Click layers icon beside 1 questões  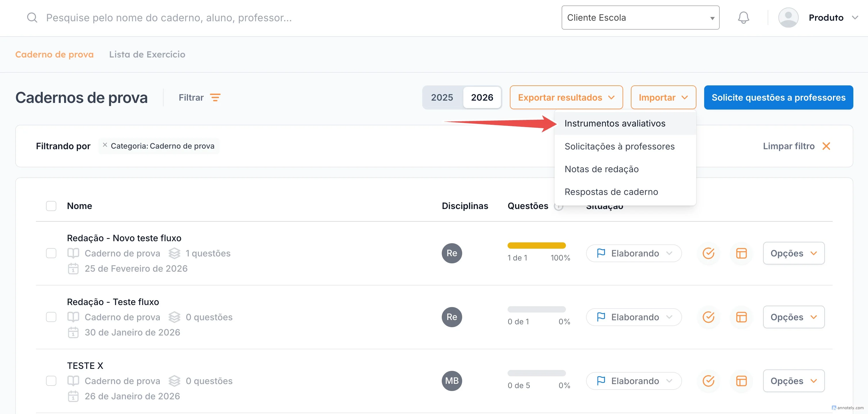click(174, 253)
